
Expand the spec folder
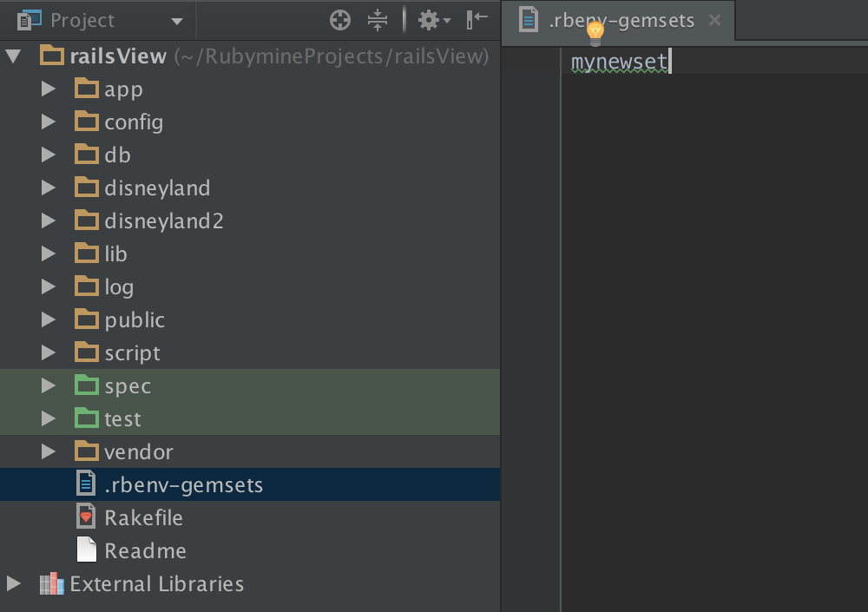pyautogui.click(x=49, y=385)
